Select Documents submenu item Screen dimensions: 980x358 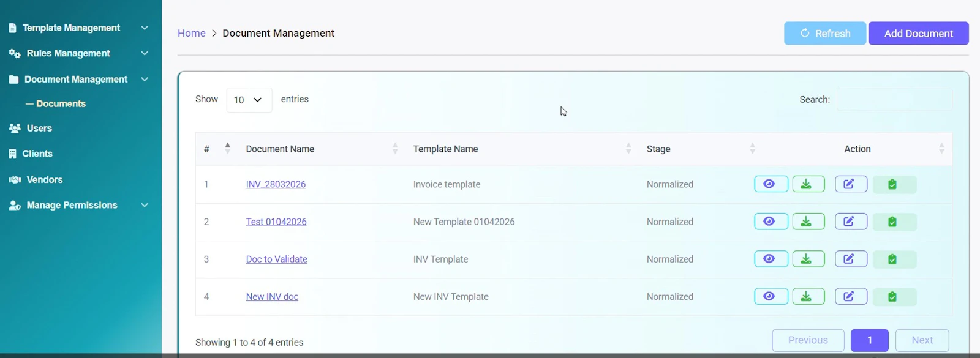click(61, 103)
